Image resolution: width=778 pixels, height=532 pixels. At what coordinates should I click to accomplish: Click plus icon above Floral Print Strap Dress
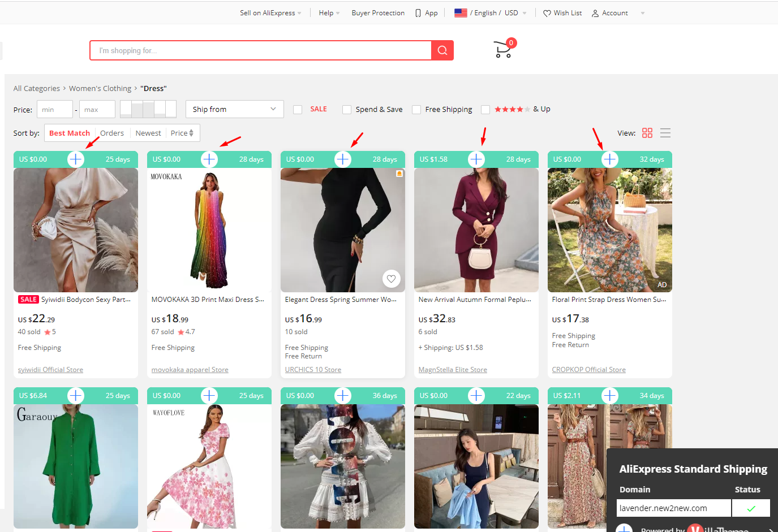(x=610, y=159)
